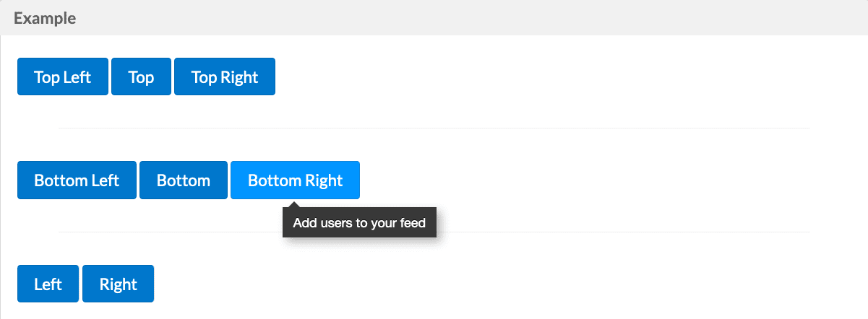Click the button directly after Left

point(119,284)
